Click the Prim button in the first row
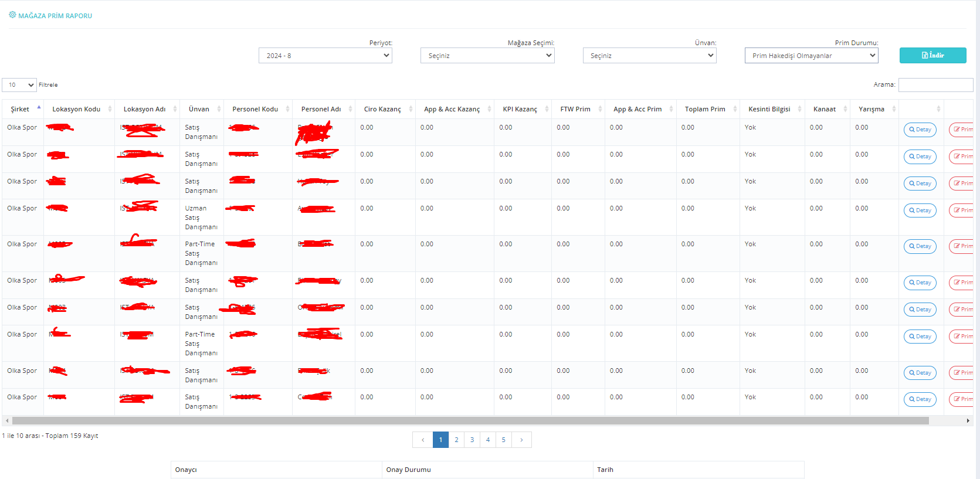 (x=961, y=130)
